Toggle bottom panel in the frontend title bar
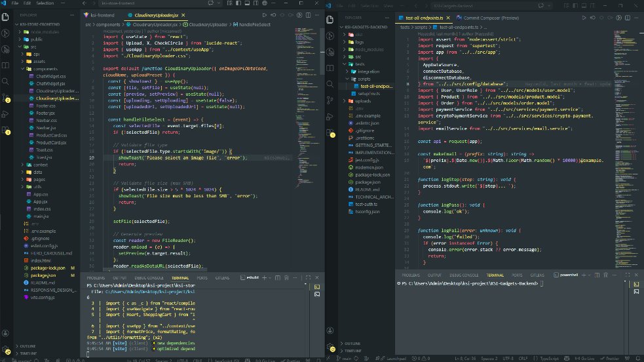This screenshot has width=644, height=362. coord(247,3)
